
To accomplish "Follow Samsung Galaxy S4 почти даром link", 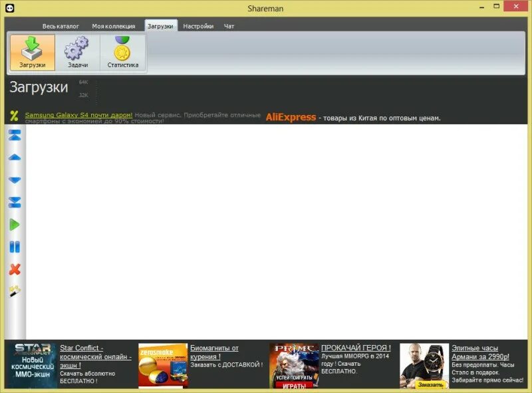I will point(78,115).
